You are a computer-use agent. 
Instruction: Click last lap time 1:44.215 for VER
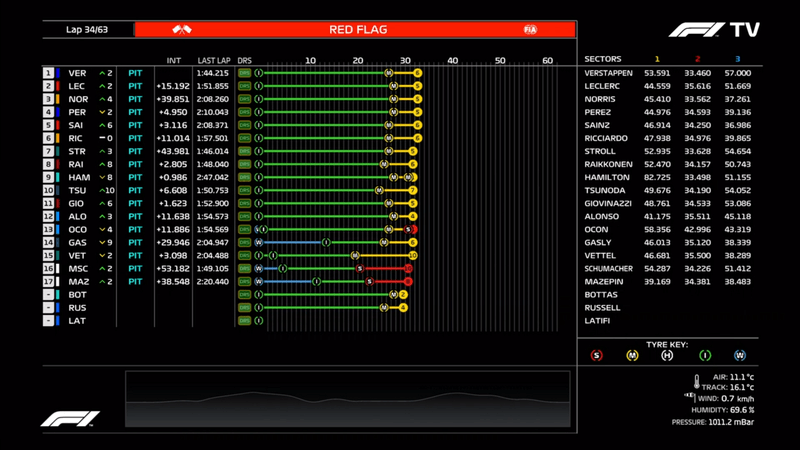pos(212,73)
